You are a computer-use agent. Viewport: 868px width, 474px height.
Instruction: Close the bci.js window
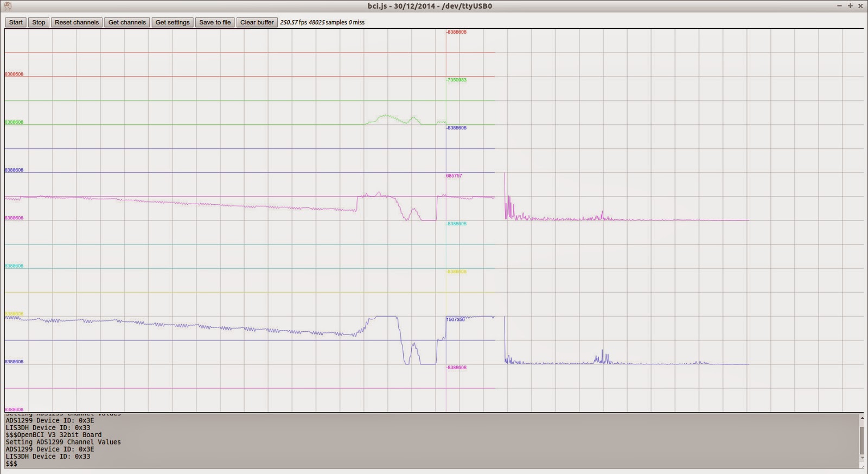tap(860, 6)
